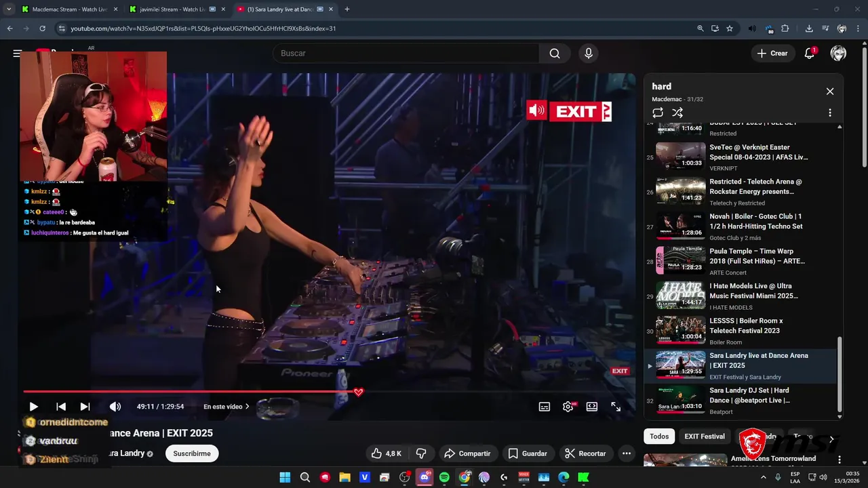Open Discord from the taskbar
This screenshot has width=868, height=488.
click(425, 477)
